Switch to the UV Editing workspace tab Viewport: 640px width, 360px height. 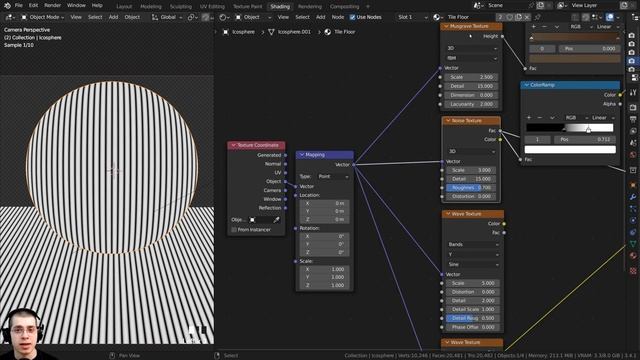click(x=212, y=7)
